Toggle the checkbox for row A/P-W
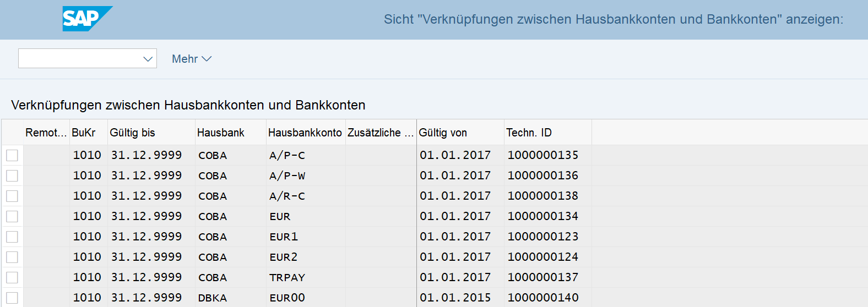Image resolution: width=868 pixels, height=307 pixels. (12, 176)
